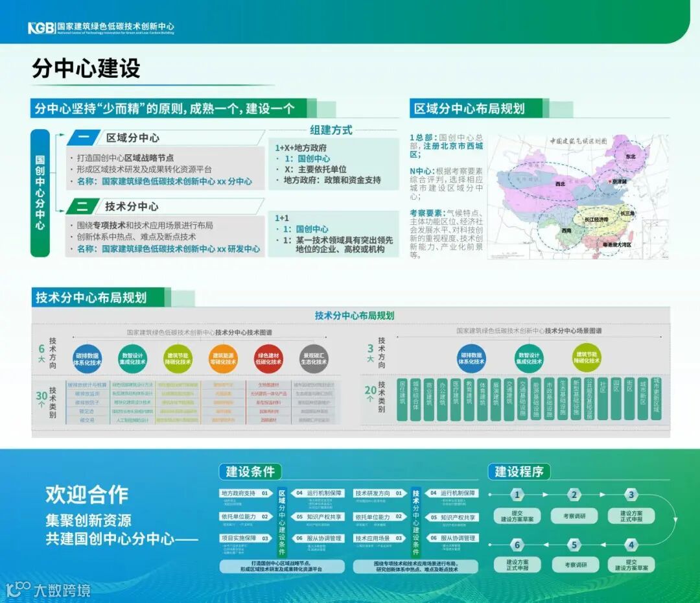The image size is (700, 603).
Task: Click the 分中心建设 page title
Action: click(x=86, y=68)
